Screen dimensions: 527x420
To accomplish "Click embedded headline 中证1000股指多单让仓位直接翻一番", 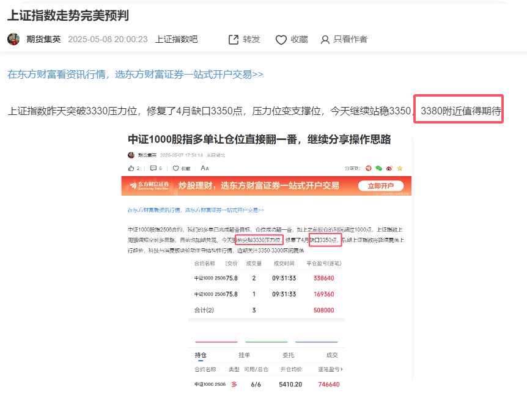I will click(212, 139).
